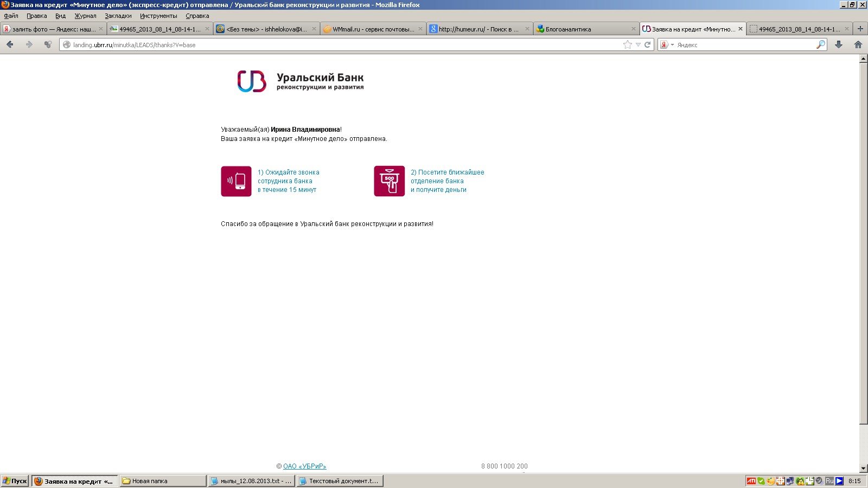
Task: Open the Яндекс search engine dropdown
Action: pyautogui.click(x=667, y=44)
